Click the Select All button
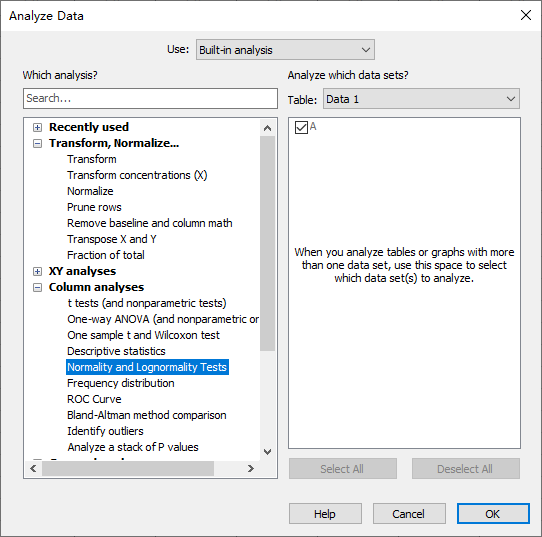The width and height of the screenshot is (542, 537). [343, 469]
